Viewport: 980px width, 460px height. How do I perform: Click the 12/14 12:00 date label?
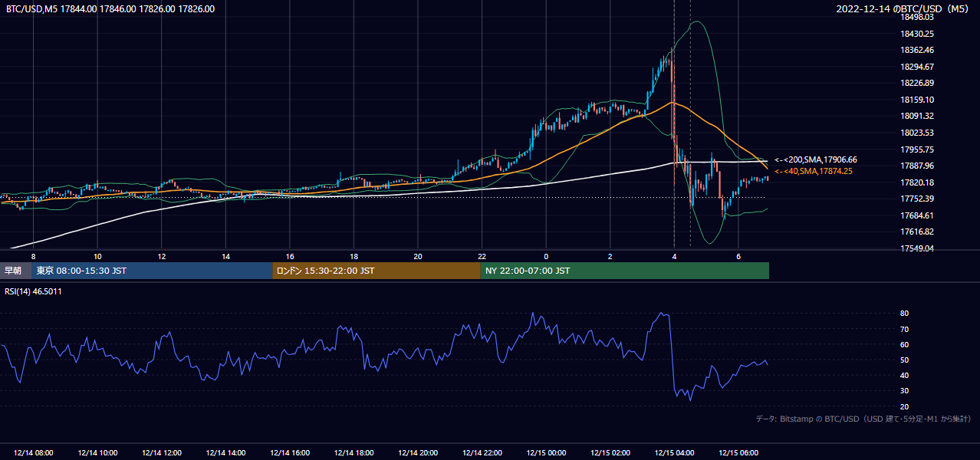click(161, 453)
